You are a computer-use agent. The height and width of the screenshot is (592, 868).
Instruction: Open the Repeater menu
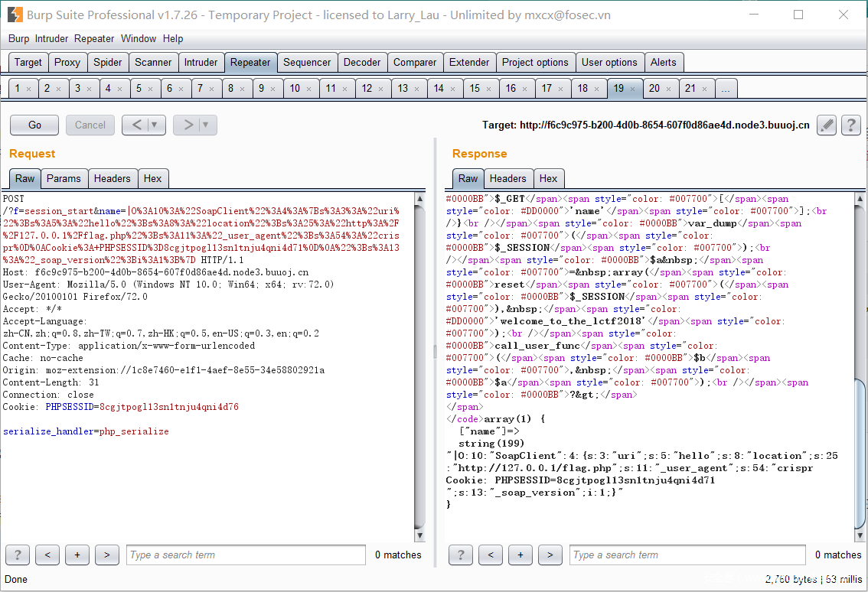click(94, 39)
